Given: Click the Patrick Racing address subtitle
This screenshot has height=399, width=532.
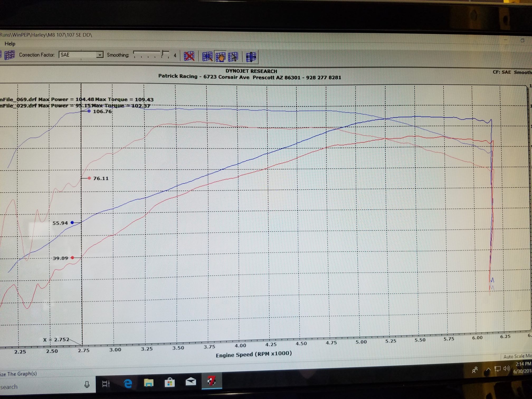Looking at the screenshot, I should click(x=250, y=77).
